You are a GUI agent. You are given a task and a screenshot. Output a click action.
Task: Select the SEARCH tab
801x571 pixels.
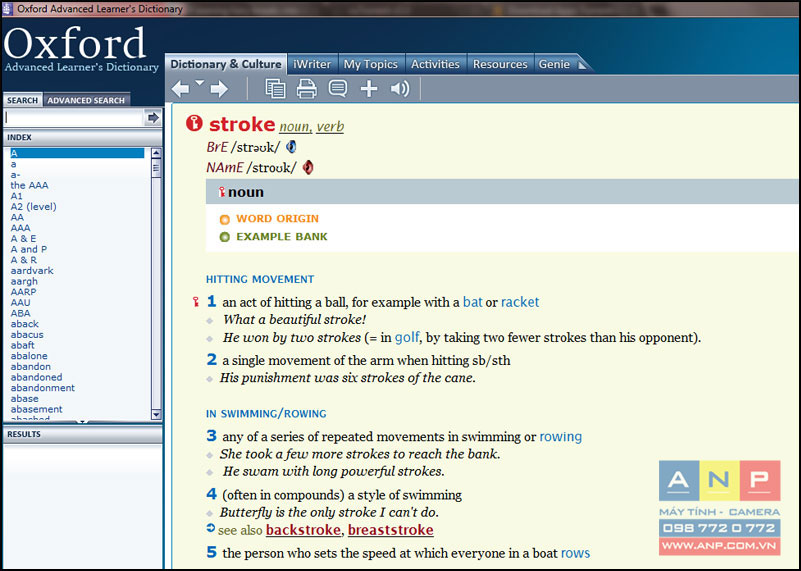(x=22, y=100)
